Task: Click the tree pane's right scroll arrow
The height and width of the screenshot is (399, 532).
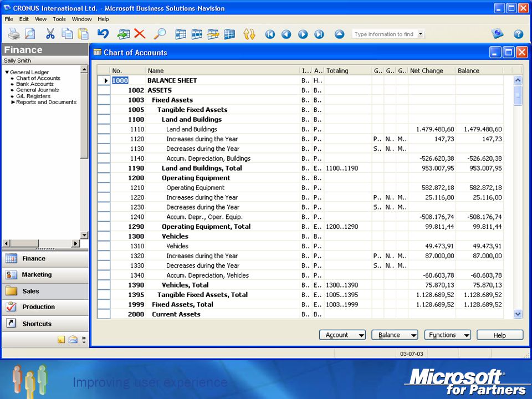Action: (76, 243)
